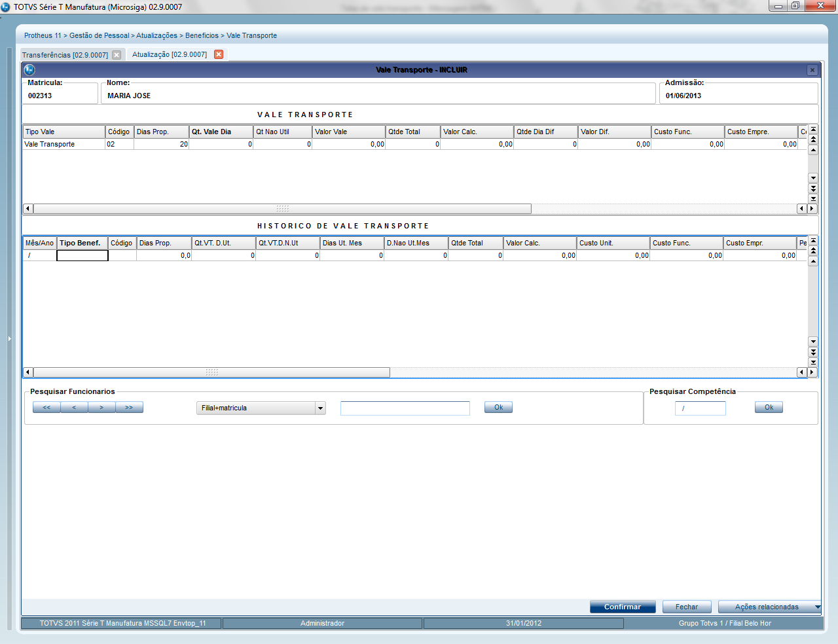This screenshot has width=838, height=644.
Task: Open the Filial+matricula search order dropdown
Action: point(320,408)
